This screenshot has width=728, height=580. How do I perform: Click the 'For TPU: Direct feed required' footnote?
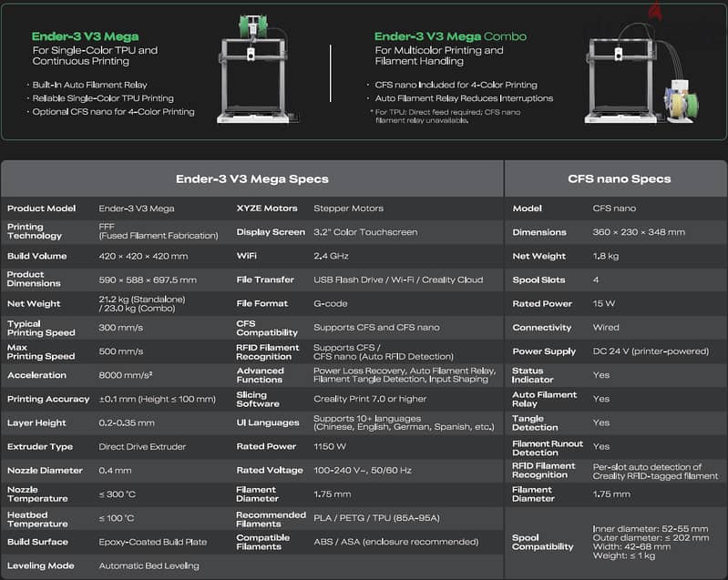[447, 116]
